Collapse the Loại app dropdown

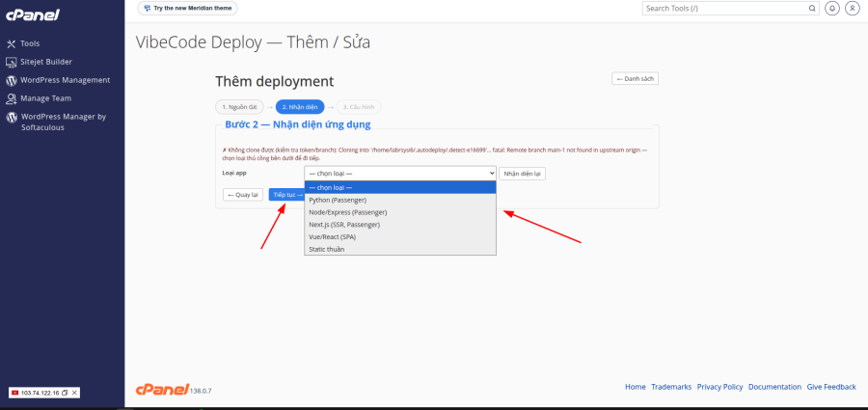pos(400,174)
